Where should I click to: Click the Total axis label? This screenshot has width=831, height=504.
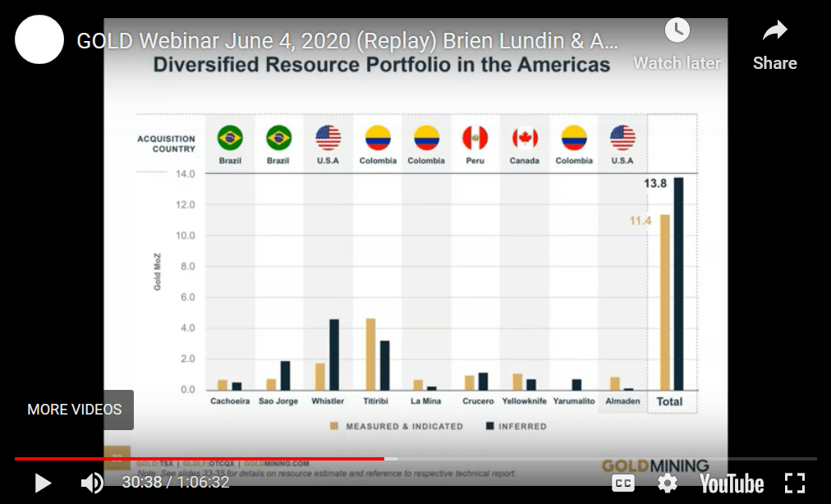669,401
